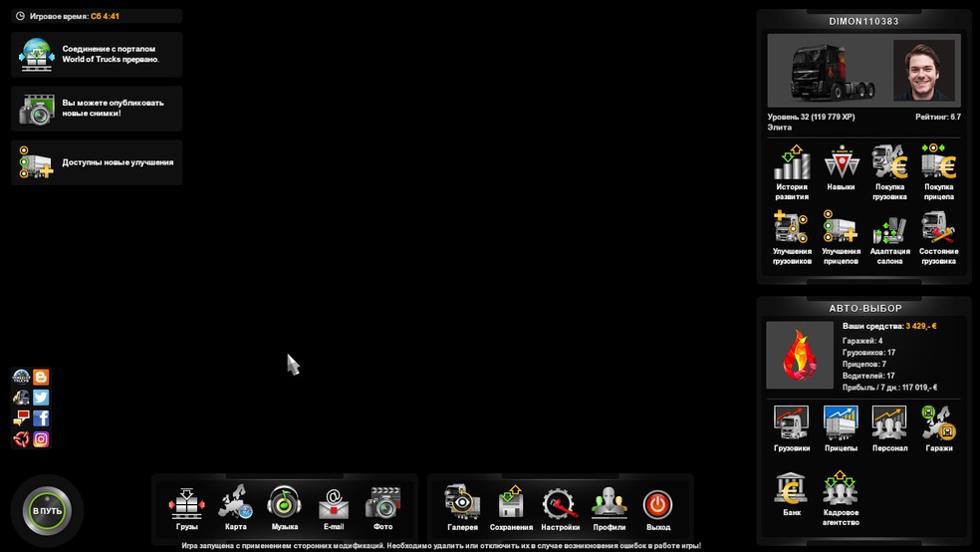Open the Фото photo studio icon
The width and height of the screenshot is (980, 552).
click(382, 508)
